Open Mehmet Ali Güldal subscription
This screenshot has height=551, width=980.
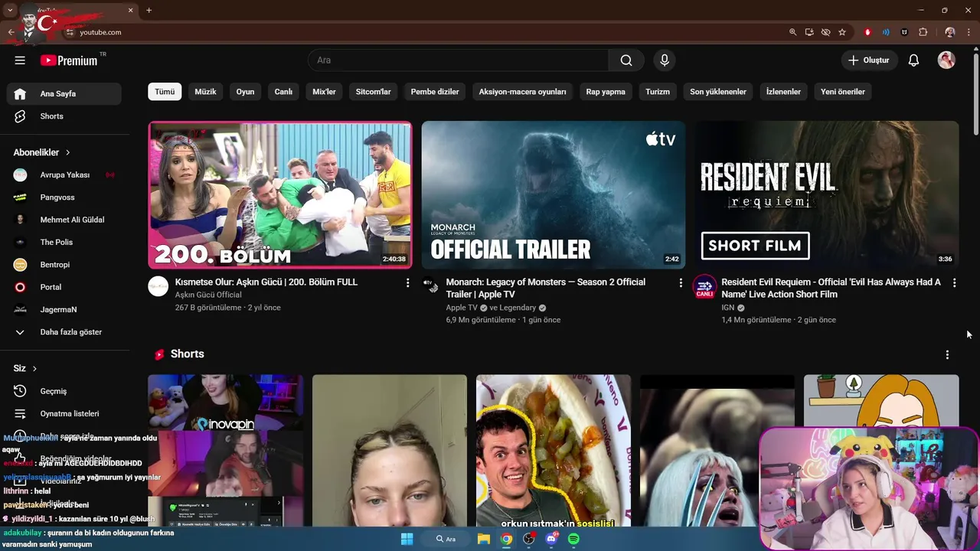click(64, 220)
